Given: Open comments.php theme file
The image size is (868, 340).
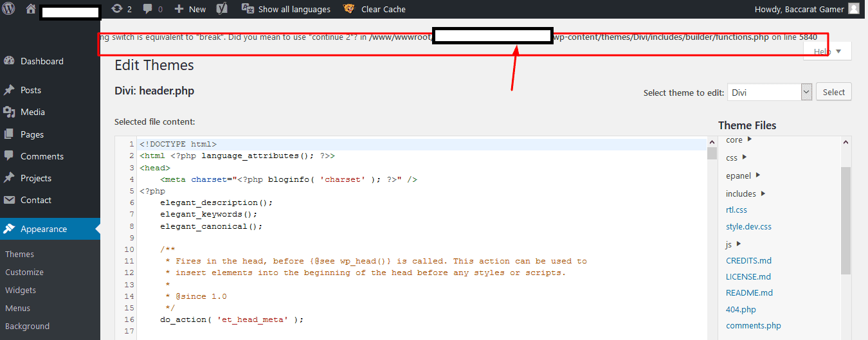Looking at the screenshot, I should [x=754, y=326].
